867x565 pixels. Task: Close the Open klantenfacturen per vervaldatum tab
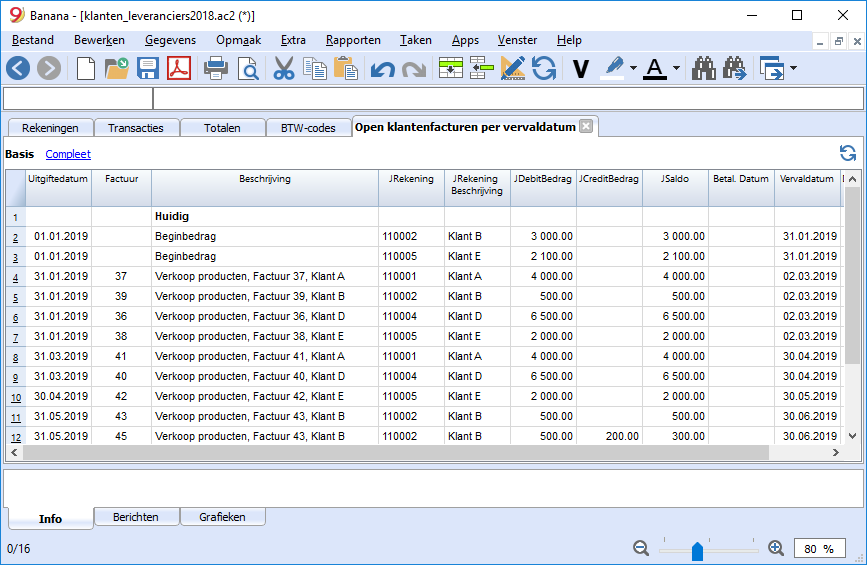(586, 126)
